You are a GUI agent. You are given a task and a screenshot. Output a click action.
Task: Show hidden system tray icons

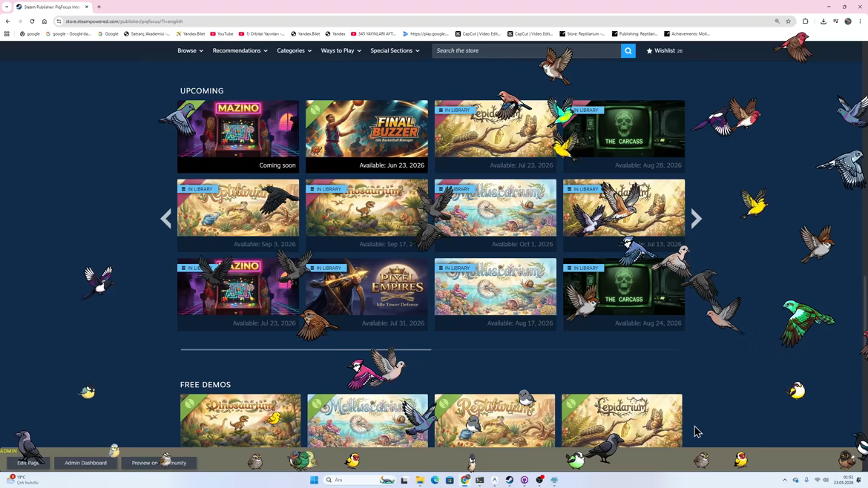pyautogui.click(x=784, y=480)
